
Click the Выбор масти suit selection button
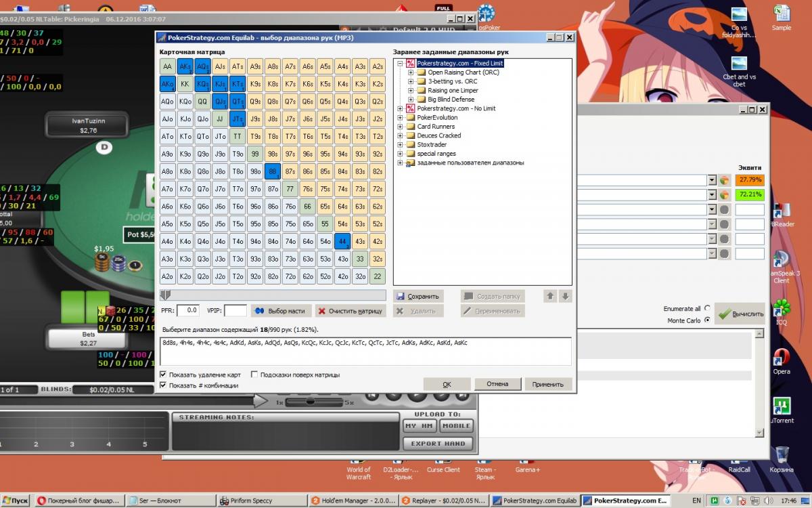[x=279, y=311]
